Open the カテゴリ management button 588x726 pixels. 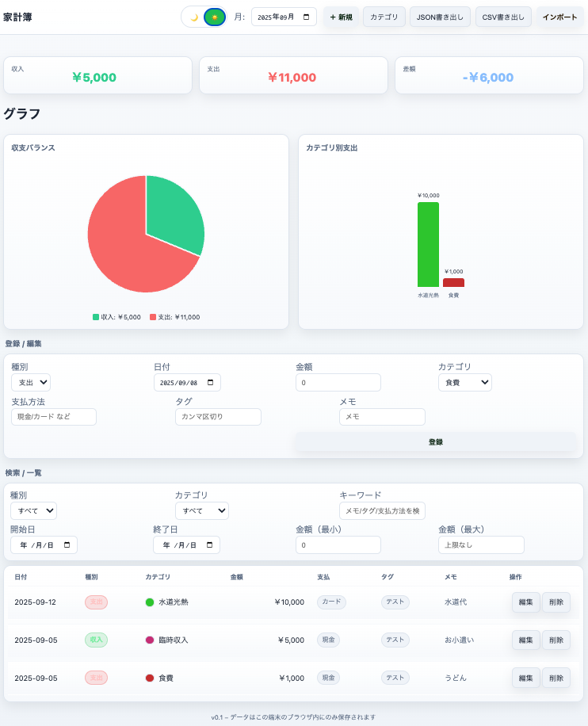(384, 17)
